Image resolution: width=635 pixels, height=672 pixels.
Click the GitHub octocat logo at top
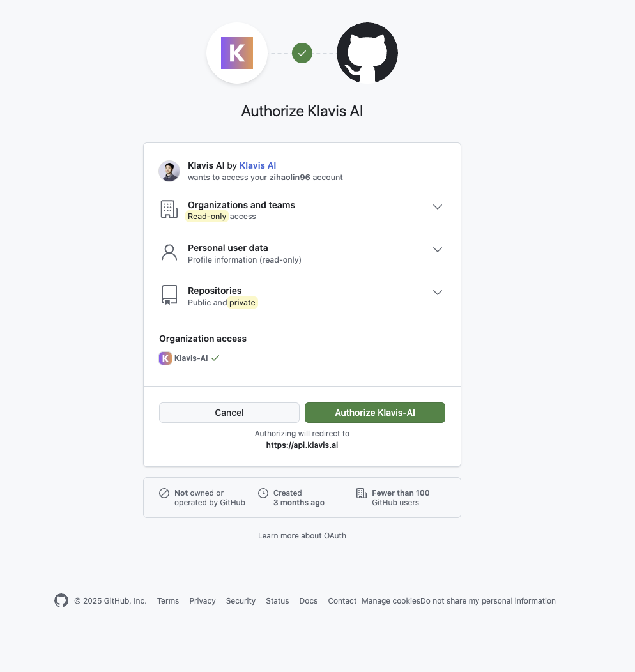pos(367,53)
